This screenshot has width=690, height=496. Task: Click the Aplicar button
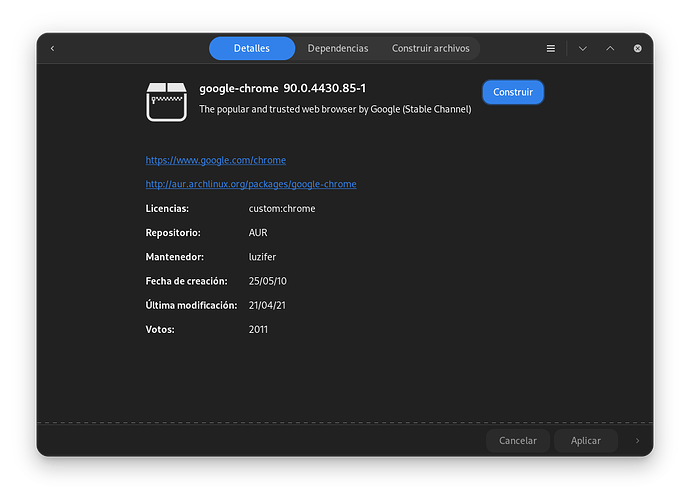pos(586,441)
